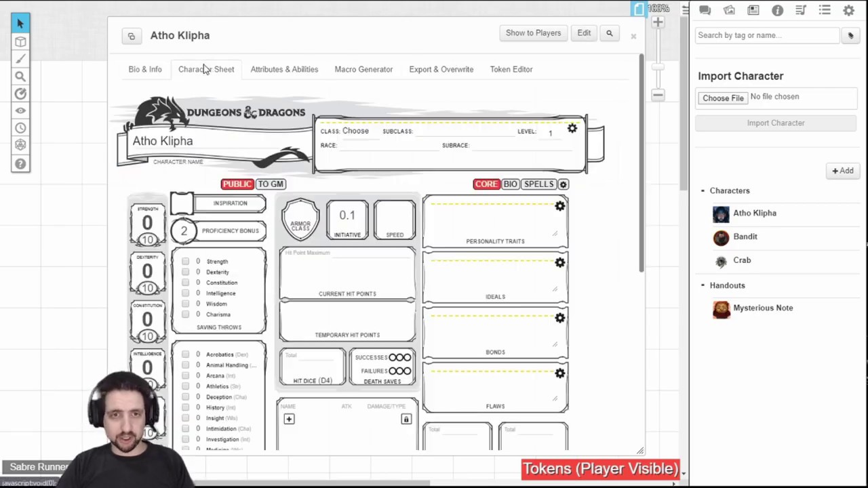
Task: Toggle Wisdom saving throw proficiency
Action: pyautogui.click(x=185, y=304)
